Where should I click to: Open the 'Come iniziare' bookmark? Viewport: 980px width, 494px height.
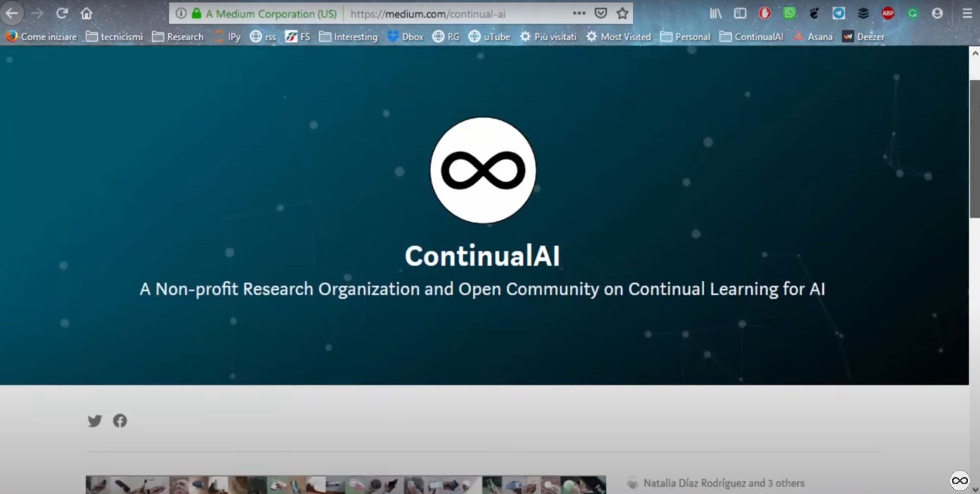pos(41,36)
